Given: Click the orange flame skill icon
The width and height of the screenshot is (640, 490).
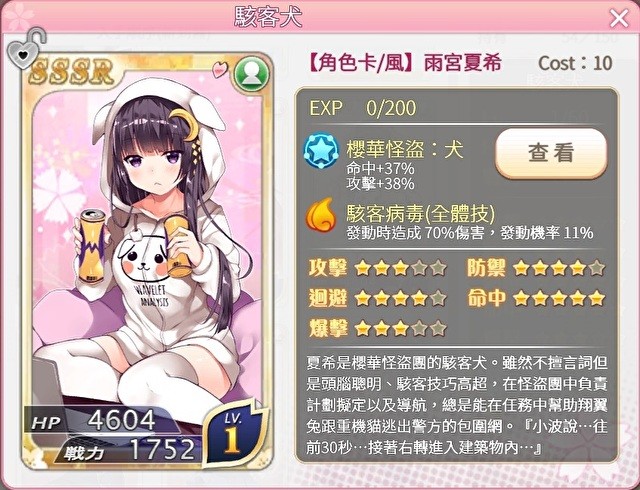Looking at the screenshot, I should (321, 214).
